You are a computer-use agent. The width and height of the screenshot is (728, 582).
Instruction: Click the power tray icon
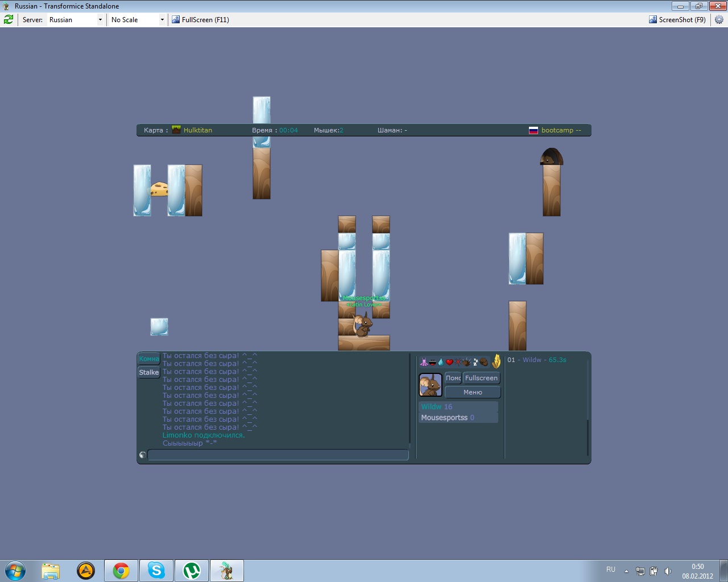pyautogui.click(x=654, y=571)
